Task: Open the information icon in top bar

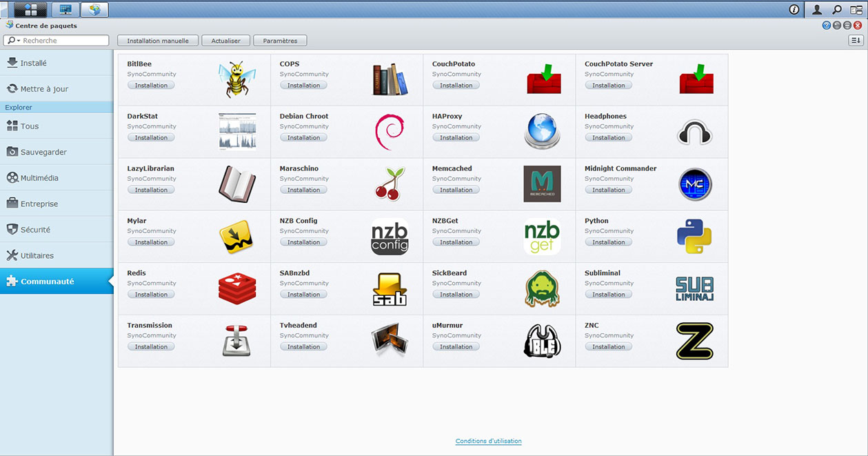Action: tap(794, 10)
